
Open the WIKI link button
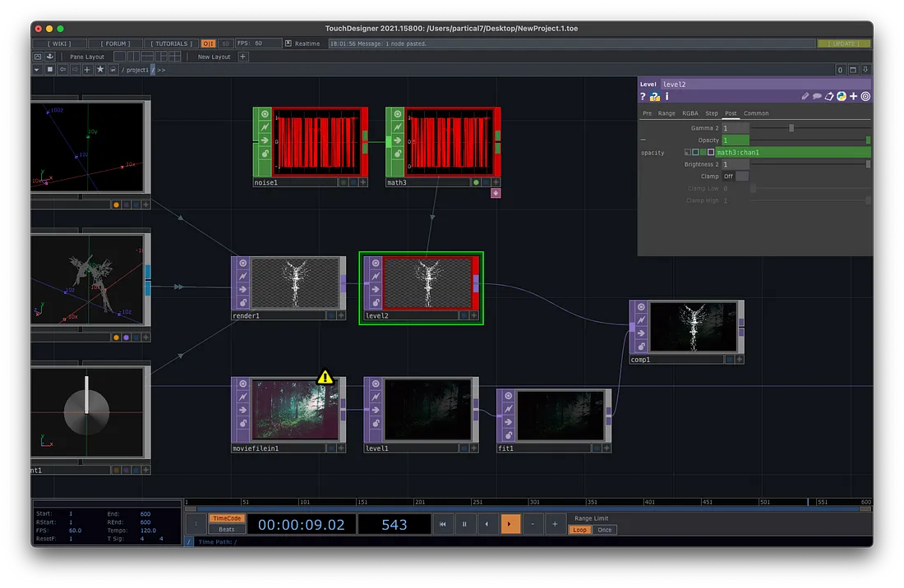59,44
